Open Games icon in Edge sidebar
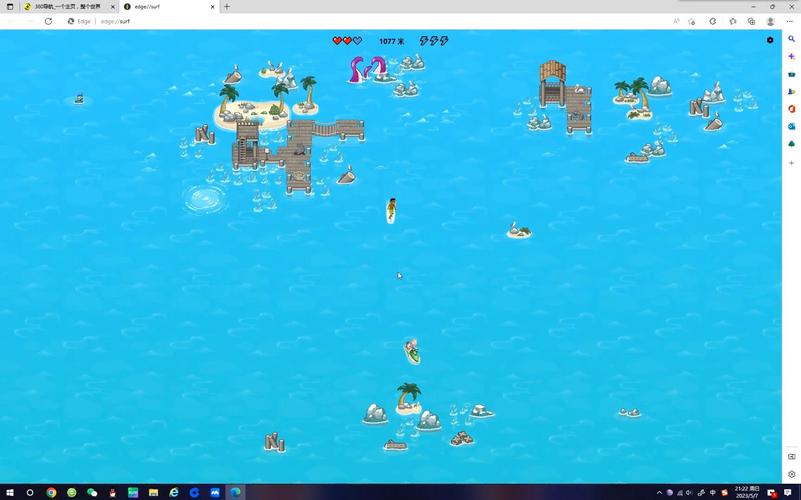This screenshot has height=500, width=801. click(x=791, y=91)
